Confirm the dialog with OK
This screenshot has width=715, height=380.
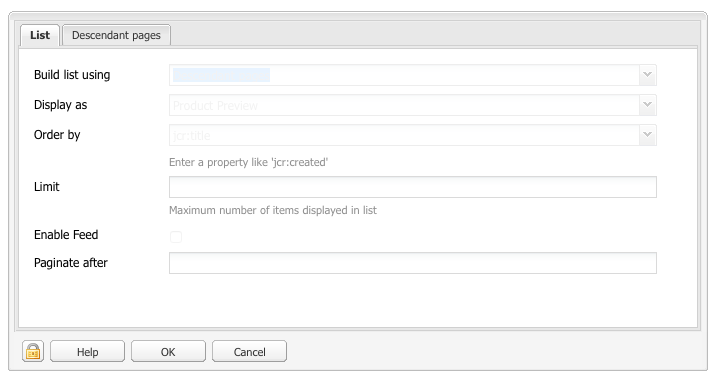pyautogui.click(x=168, y=352)
